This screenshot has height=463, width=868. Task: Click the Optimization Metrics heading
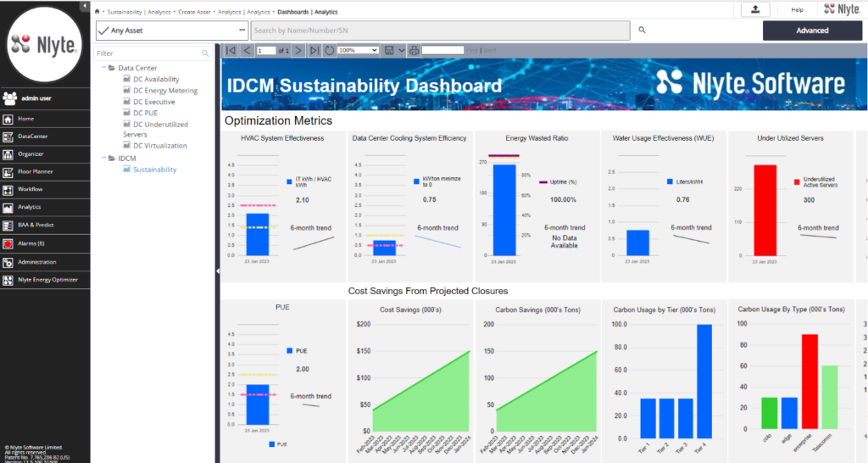click(x=278, y=120)
